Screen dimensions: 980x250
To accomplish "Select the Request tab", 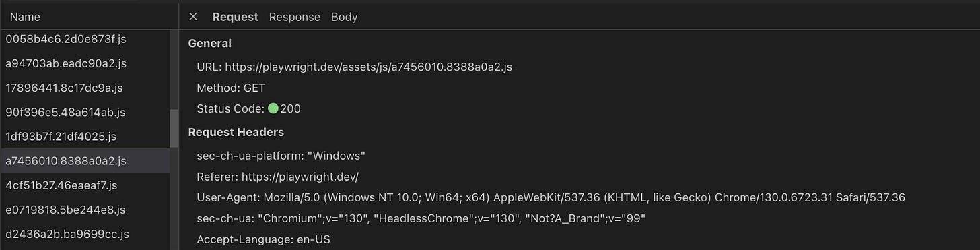I will pyautogui.click(x=235, y=17).
